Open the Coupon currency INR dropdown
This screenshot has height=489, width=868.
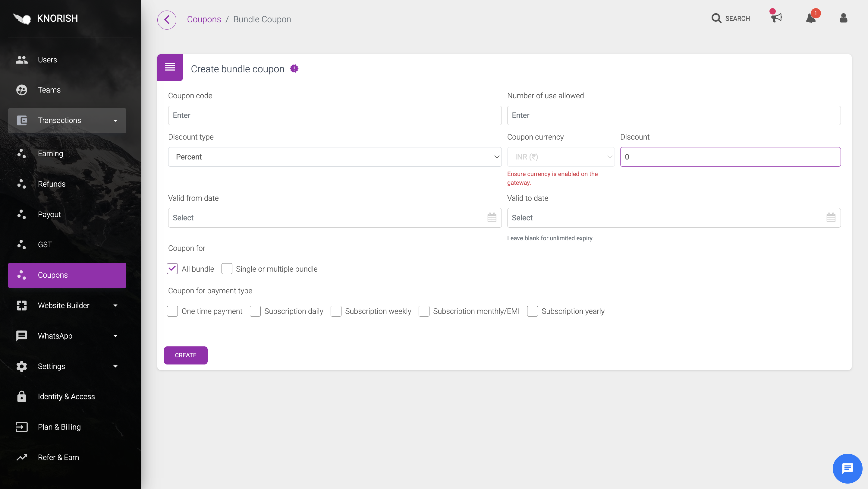[x=561, y=157]
